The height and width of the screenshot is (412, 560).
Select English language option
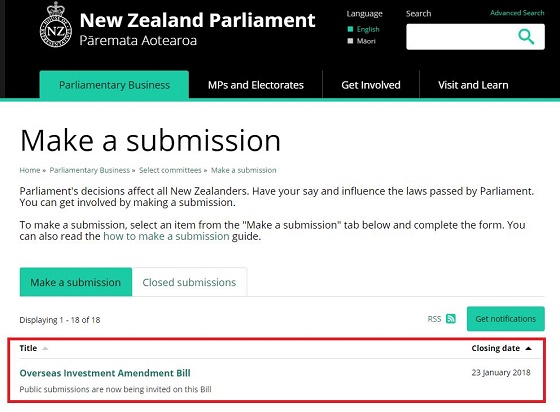368,29
